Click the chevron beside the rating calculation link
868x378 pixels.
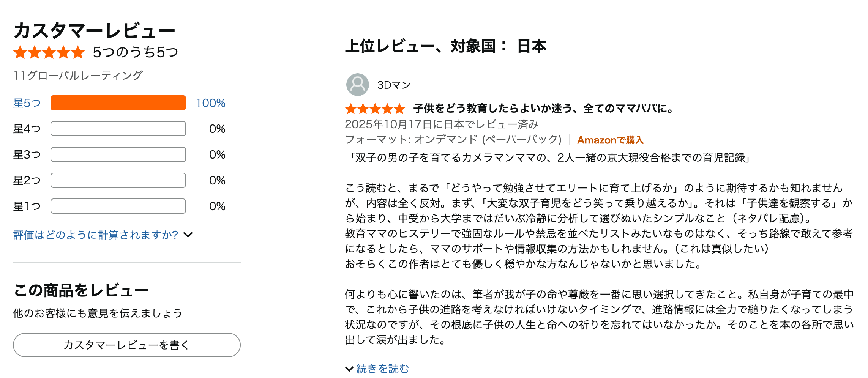point(188,235)
